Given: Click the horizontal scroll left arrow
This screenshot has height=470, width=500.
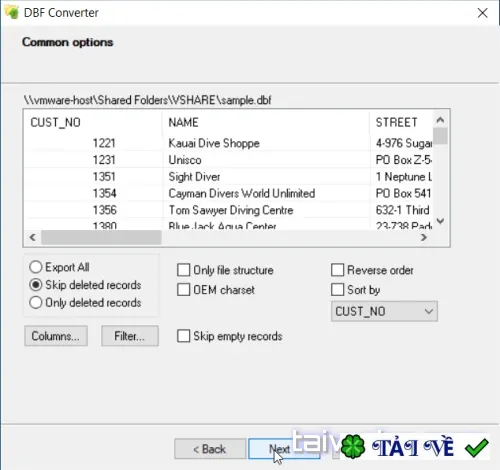Looking at the screenshot, I should (32, 237).
